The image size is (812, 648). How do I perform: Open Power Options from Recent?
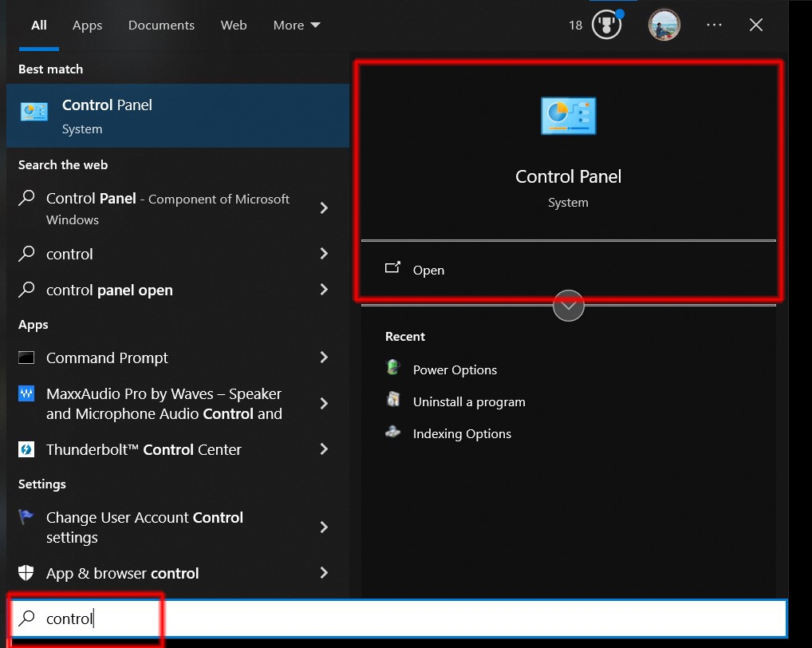tap(455, 369)
